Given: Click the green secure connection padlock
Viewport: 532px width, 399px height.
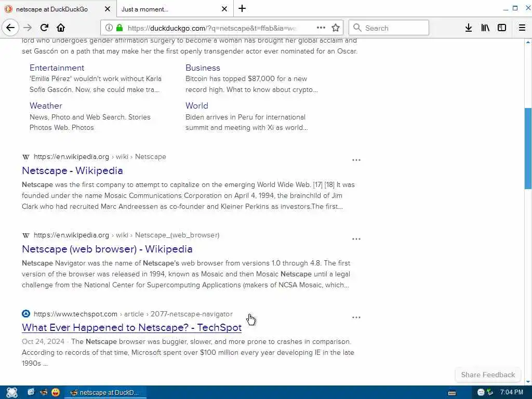Looking at the screenshot, I should tap(119, 28).
